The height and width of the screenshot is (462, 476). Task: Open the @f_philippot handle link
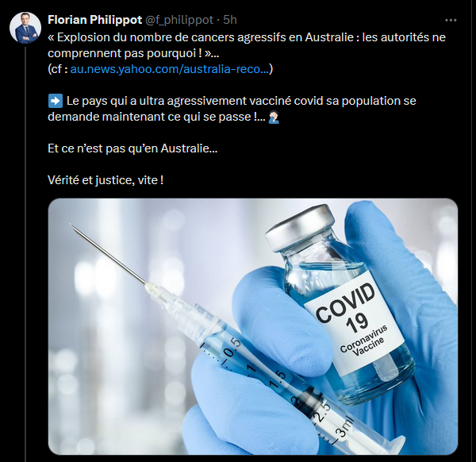point(178,20)
